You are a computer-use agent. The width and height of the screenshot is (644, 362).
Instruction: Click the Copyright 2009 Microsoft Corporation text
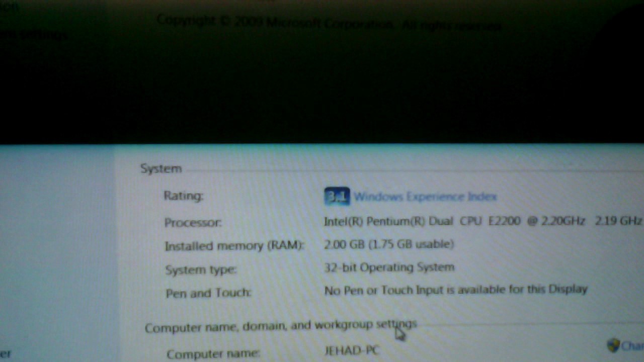click(x=329, y=23)
